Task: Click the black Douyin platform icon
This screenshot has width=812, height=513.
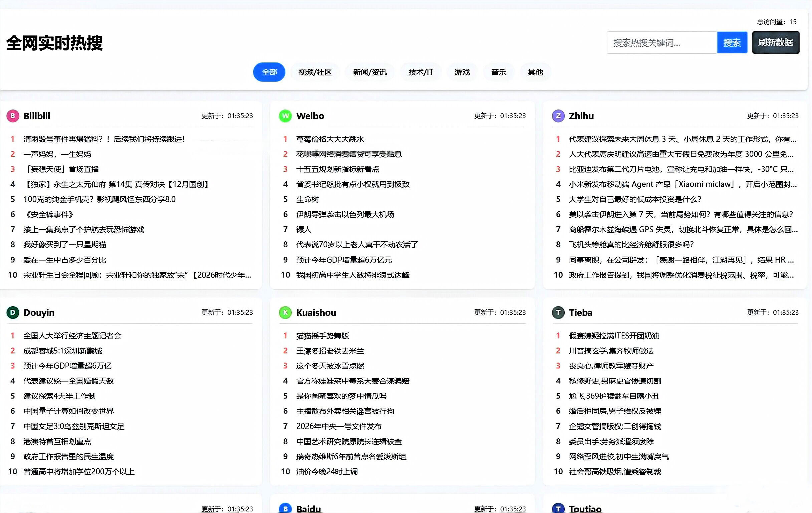Action: click(13, 313)
